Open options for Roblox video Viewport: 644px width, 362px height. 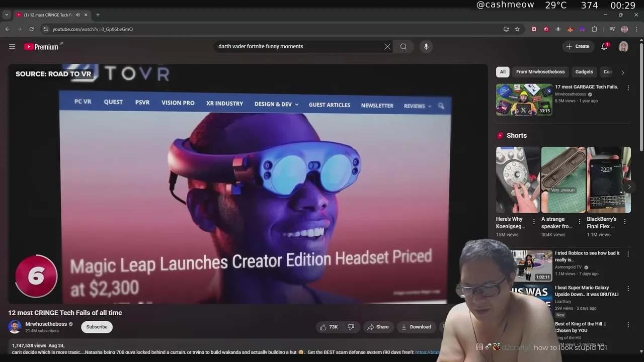point(628,254)
